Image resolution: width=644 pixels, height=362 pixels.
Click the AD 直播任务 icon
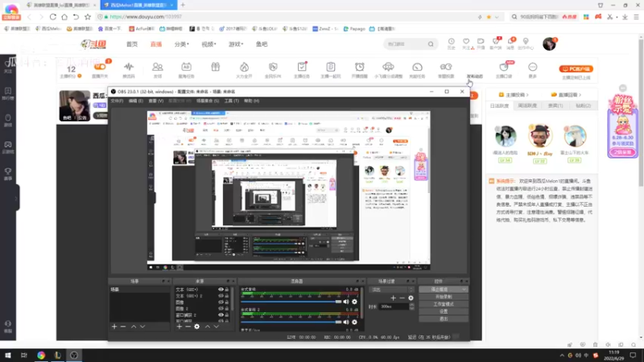(x=186, y=67)
